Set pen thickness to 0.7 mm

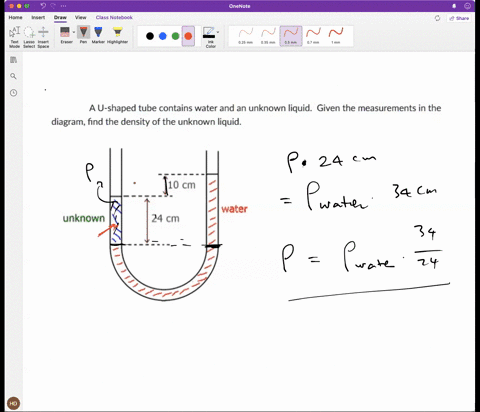313,36
